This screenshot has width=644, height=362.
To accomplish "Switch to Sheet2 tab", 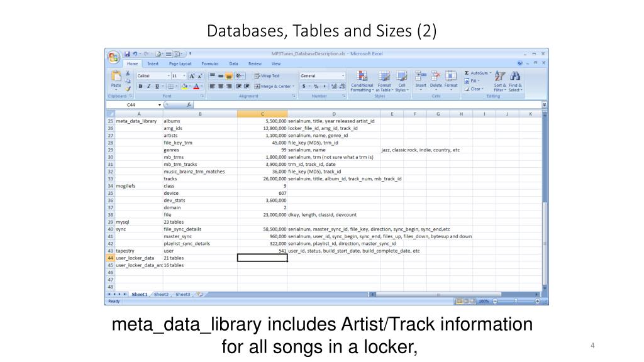I will coord(161,294).
